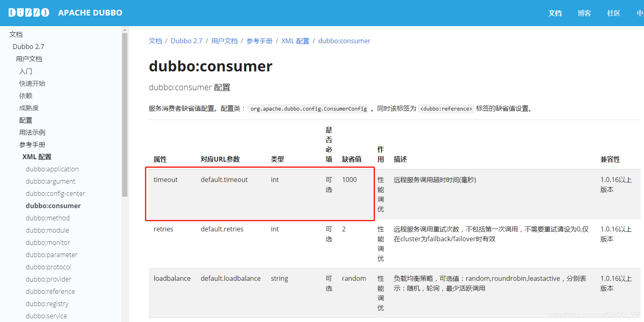Click 远程服务调用超时时间(毫秒) description
The width and height of the screenshot is (644, 322).
[435, 180]
